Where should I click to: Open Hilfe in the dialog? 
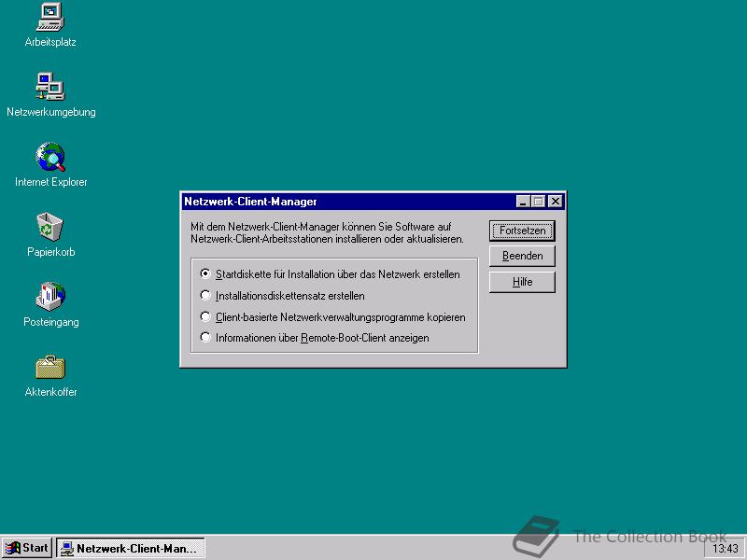tap(522, 282)
